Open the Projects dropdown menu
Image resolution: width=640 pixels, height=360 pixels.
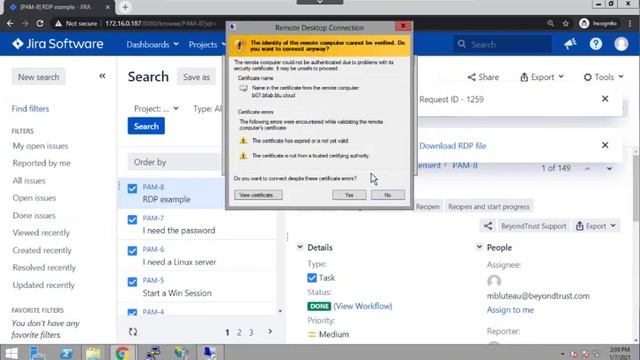pos(207,44)
